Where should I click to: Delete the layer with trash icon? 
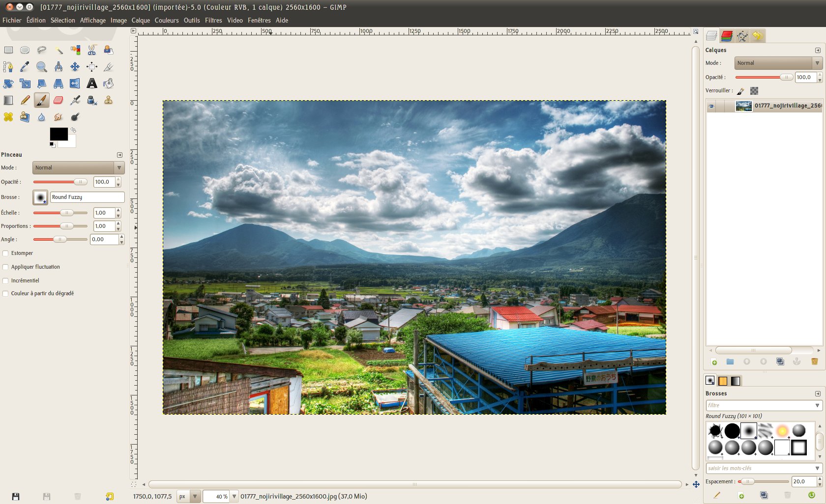pos(814,362)
